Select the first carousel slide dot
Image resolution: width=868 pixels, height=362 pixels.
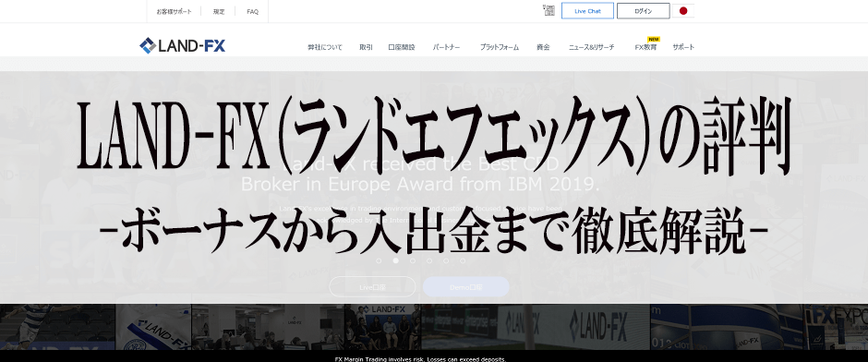pos(379,260)
